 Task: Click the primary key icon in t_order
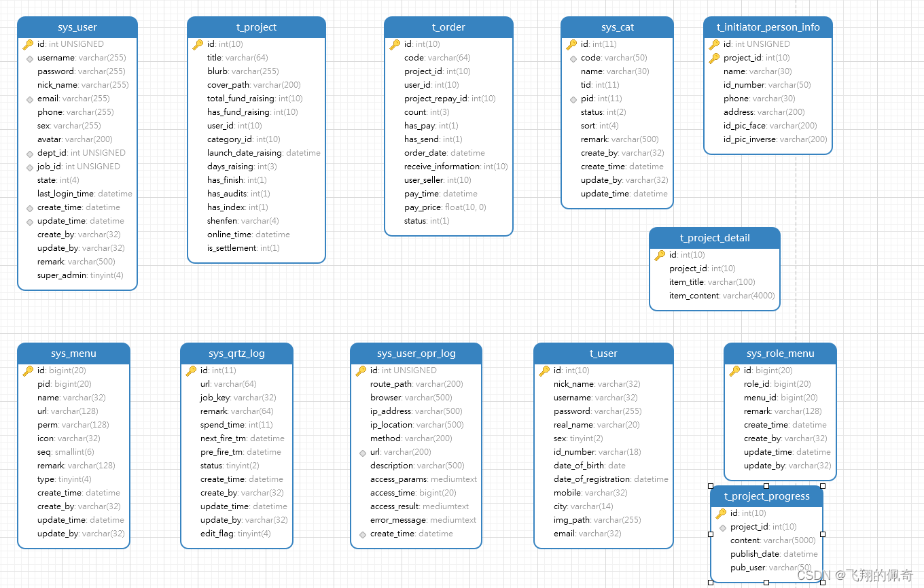pyautogui.click(x=395, y=44)
